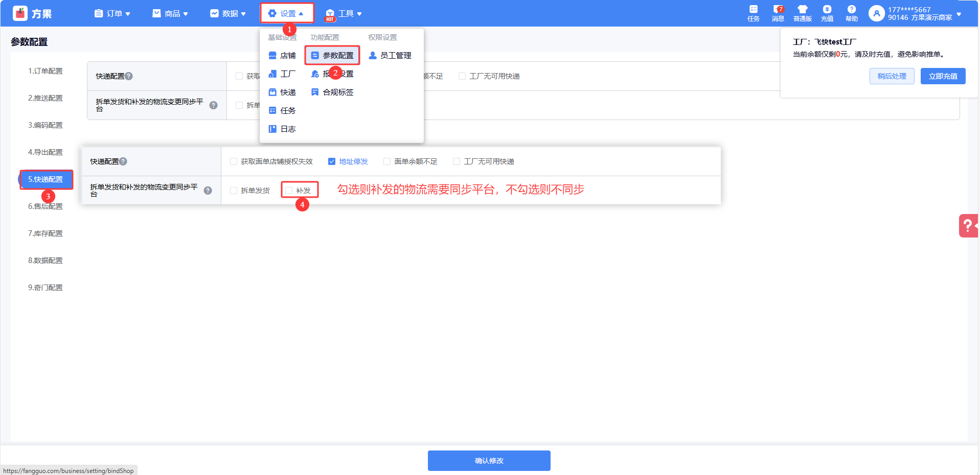Click the 方果 apple logo
The image size is (980, 475).
click(20, 13)
